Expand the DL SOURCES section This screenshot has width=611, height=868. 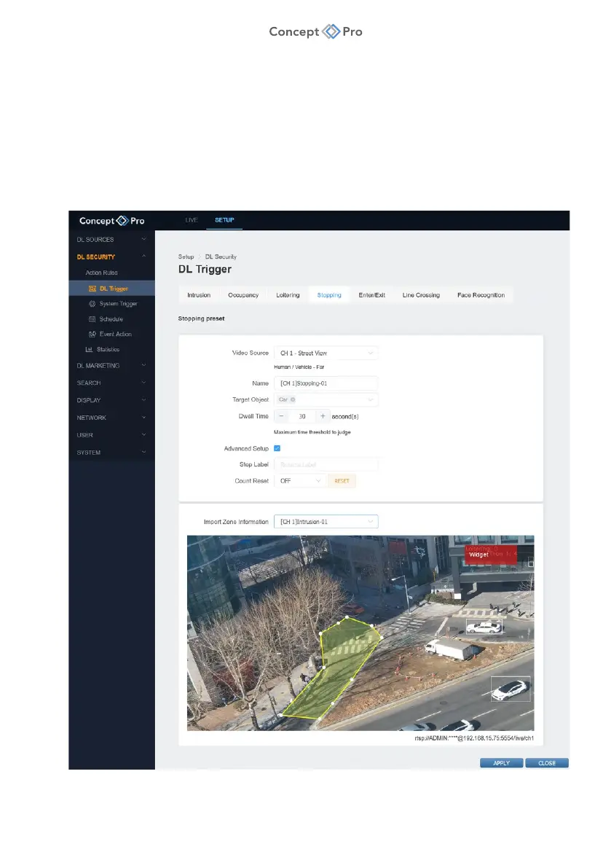[111, 240]
